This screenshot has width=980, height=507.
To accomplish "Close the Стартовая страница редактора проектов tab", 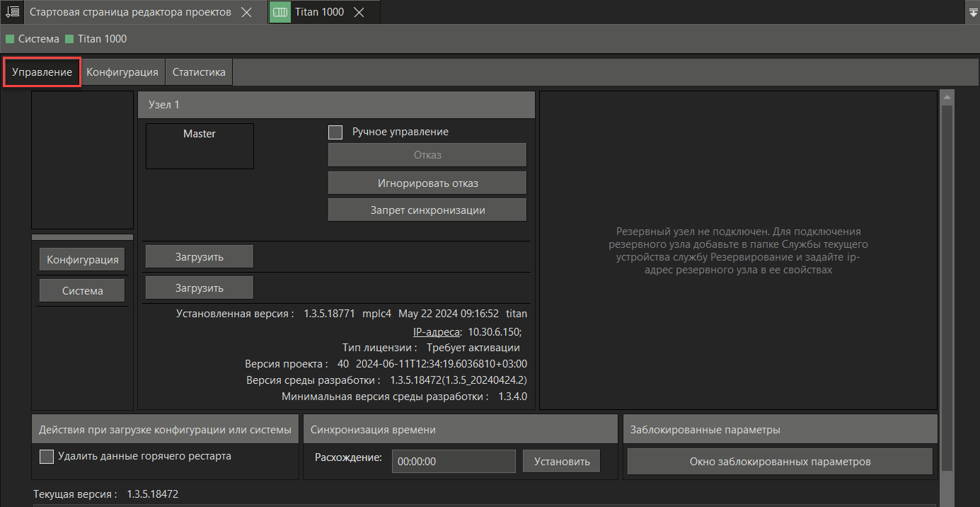I will 246,12.
